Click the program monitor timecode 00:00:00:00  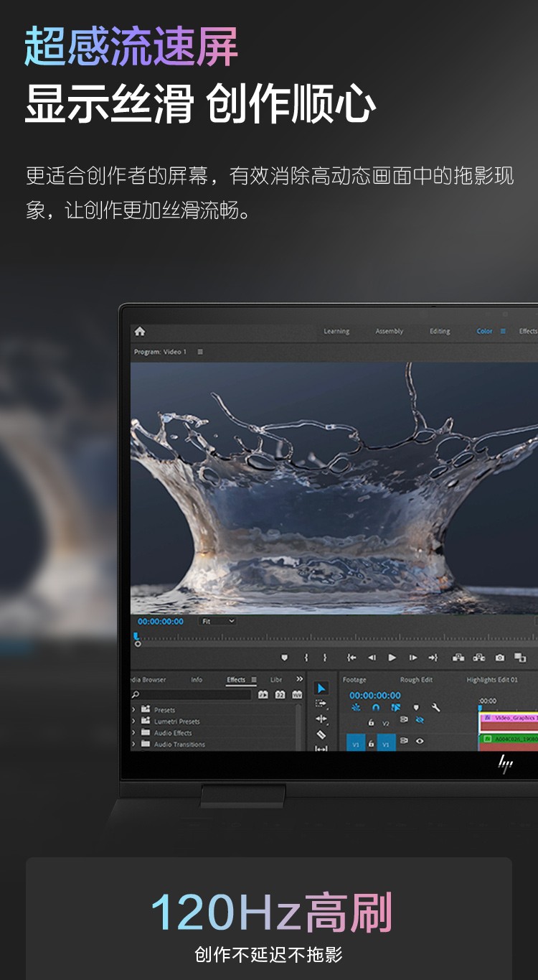[x=161, y=621]
